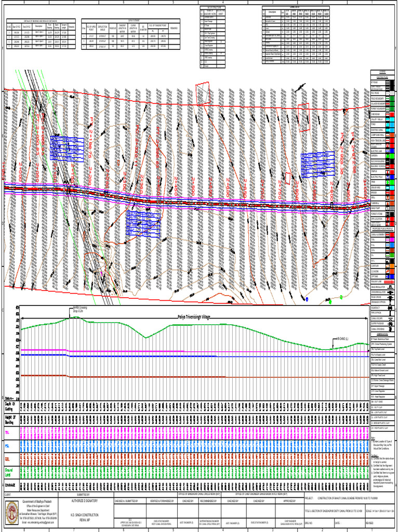Click the Hand Pump symbol in legend

tap(388, 208)
